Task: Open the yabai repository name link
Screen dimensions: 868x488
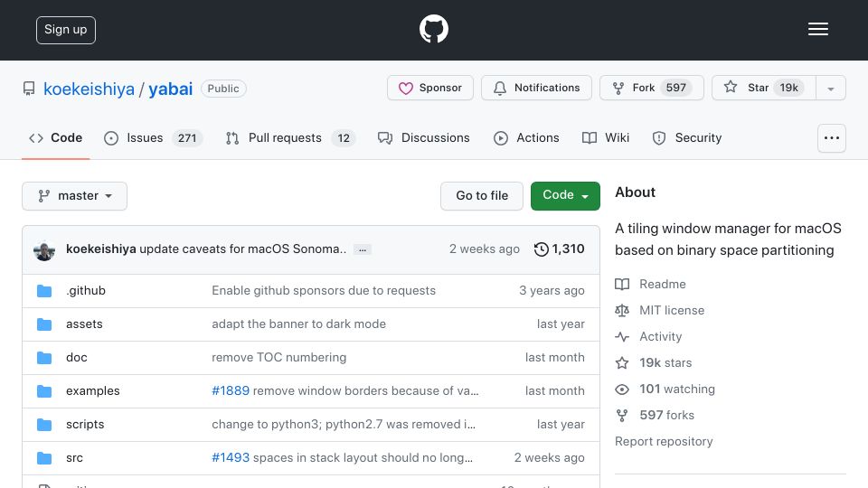Action: click(171, 89)
